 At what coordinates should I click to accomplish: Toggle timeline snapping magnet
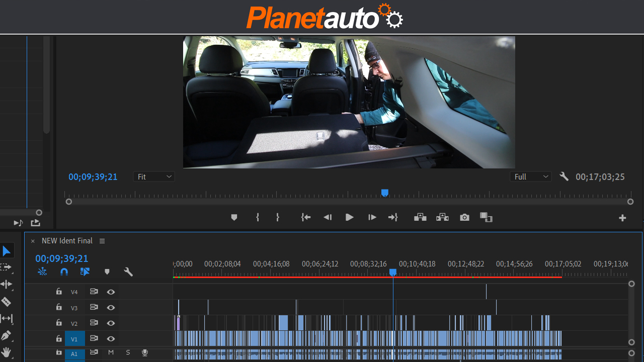(64, 272)
